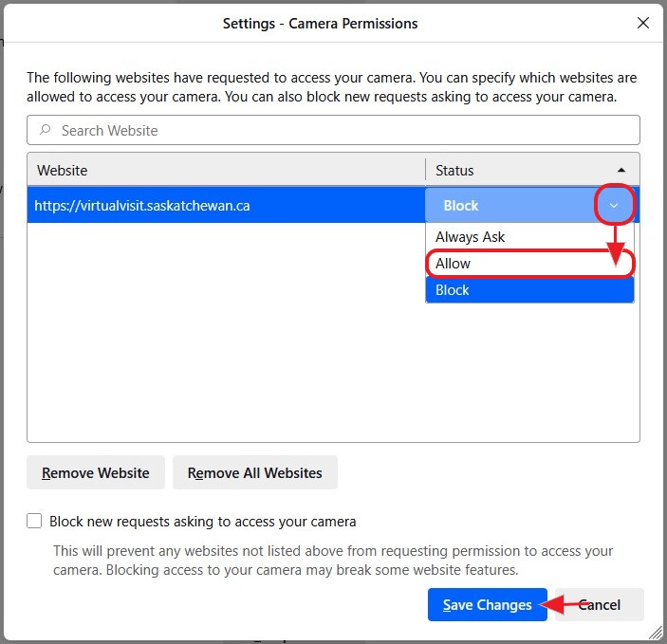Enable the block new camera requests checkbox
667x644 pixels.
35,521
